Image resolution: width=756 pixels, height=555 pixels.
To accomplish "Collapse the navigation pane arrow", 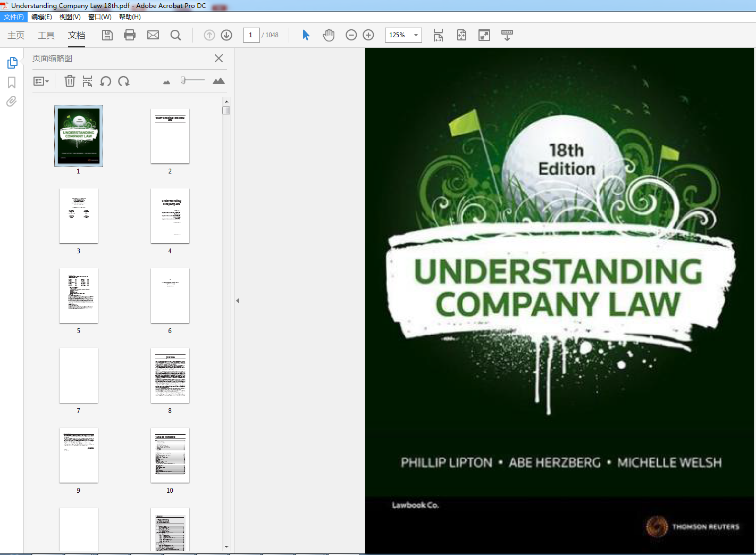I will coord(238,301).
